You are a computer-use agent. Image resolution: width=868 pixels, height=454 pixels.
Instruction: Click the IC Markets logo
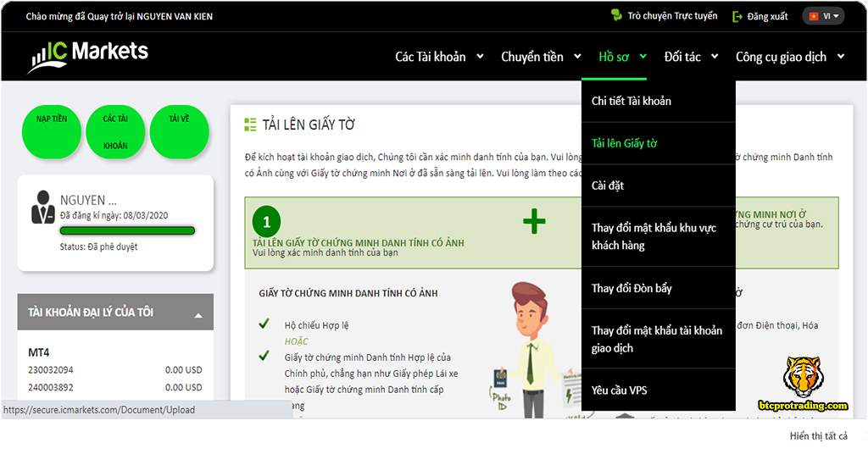point(88,56)
